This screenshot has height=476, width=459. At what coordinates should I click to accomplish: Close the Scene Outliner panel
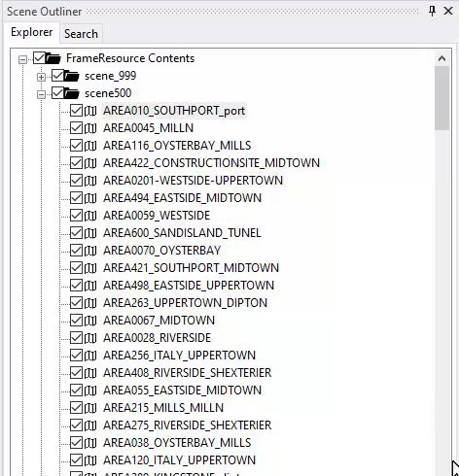coord(448,11)
